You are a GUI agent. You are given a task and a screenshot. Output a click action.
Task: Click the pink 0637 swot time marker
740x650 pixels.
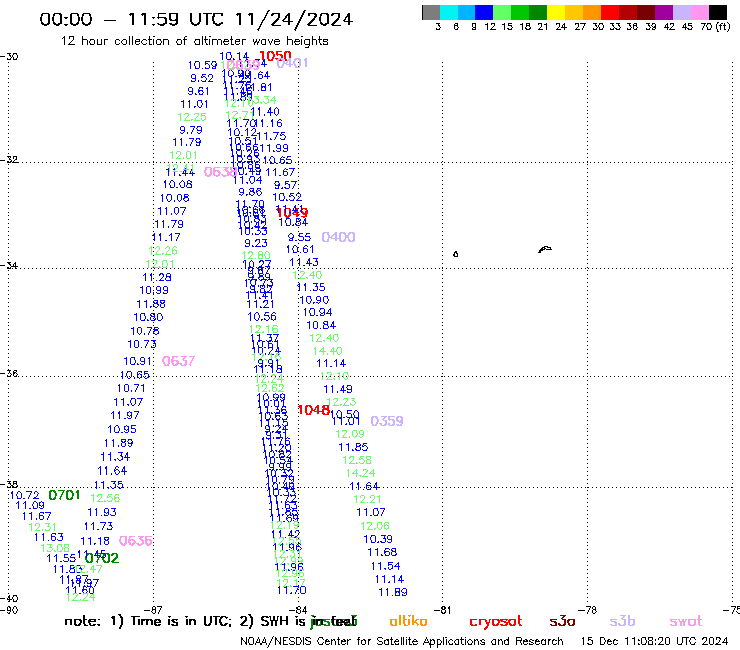tap(178, 361)
